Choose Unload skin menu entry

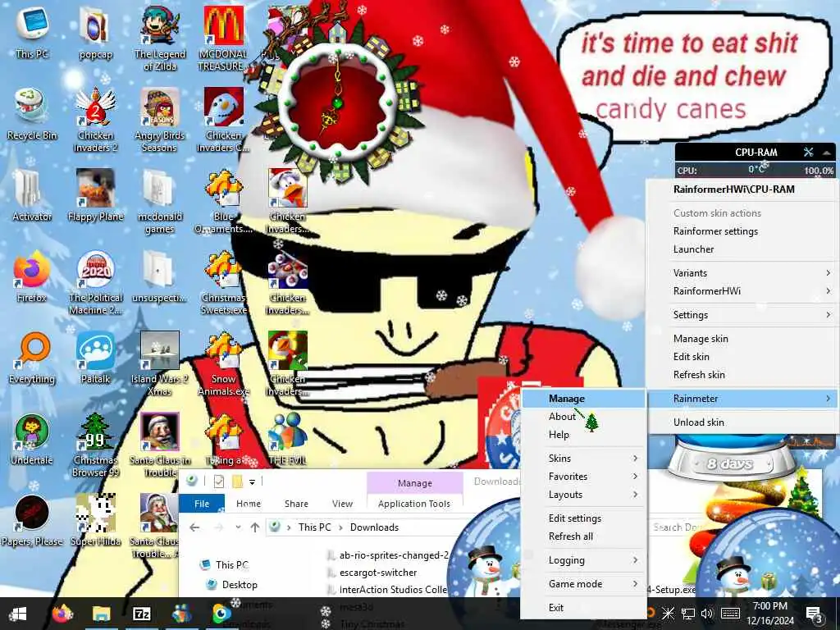coord(742,422)
